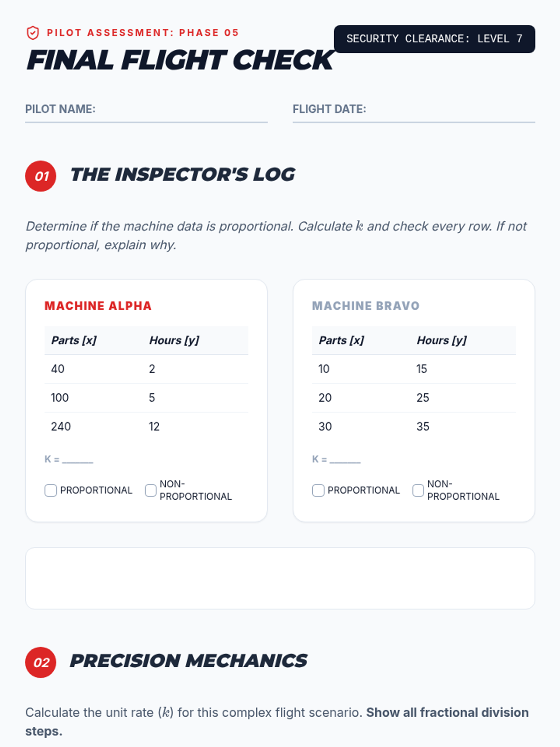Select the Machine Alpha heading
The height and width of the screenshot is (747, 560).
98,306
